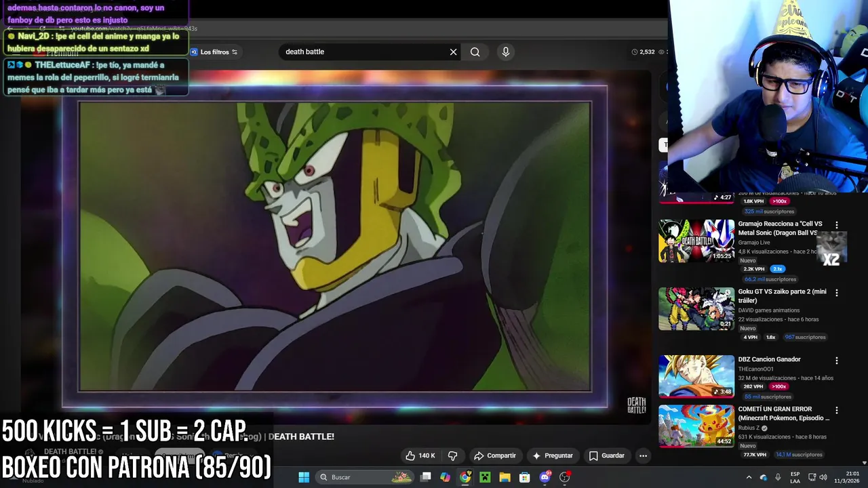Open menu for 'Goku GT VS zaiko' video

836,293
